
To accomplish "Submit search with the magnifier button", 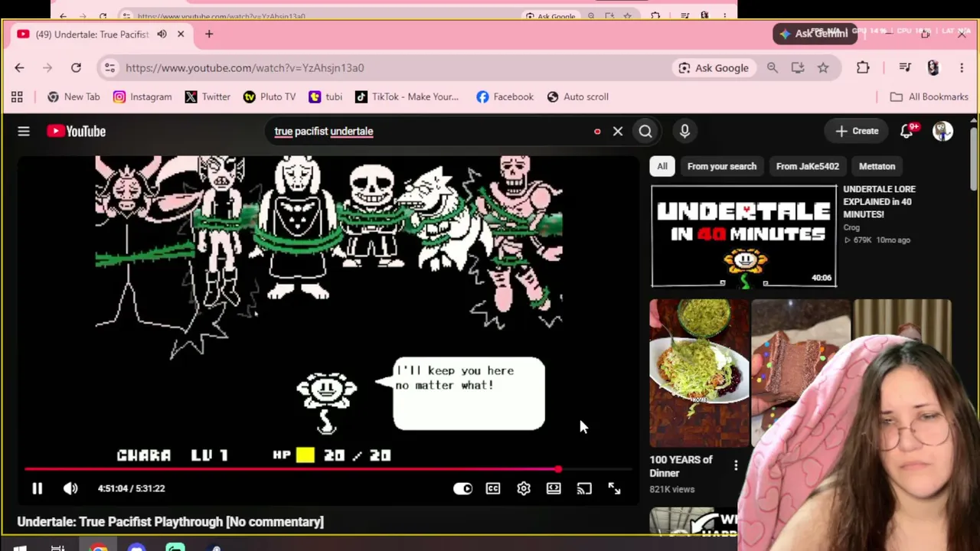I will pyautogui.click(x=645, y=131).
